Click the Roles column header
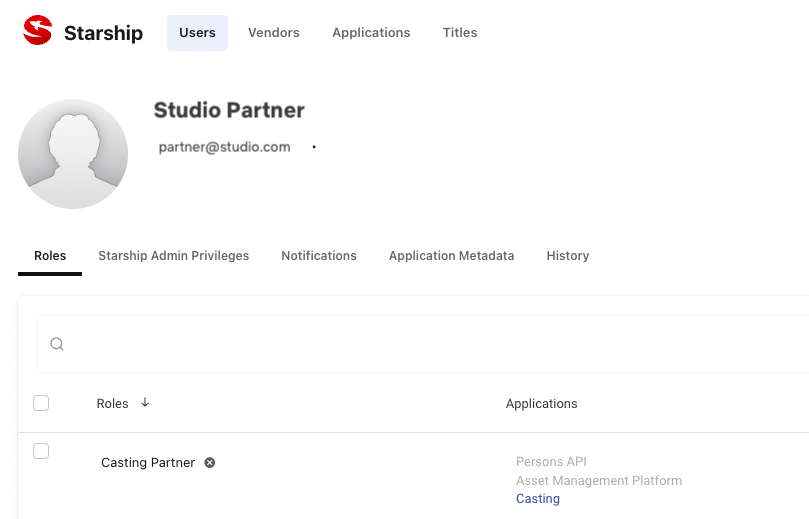This screenshot has height=519, width=809. 112,404
